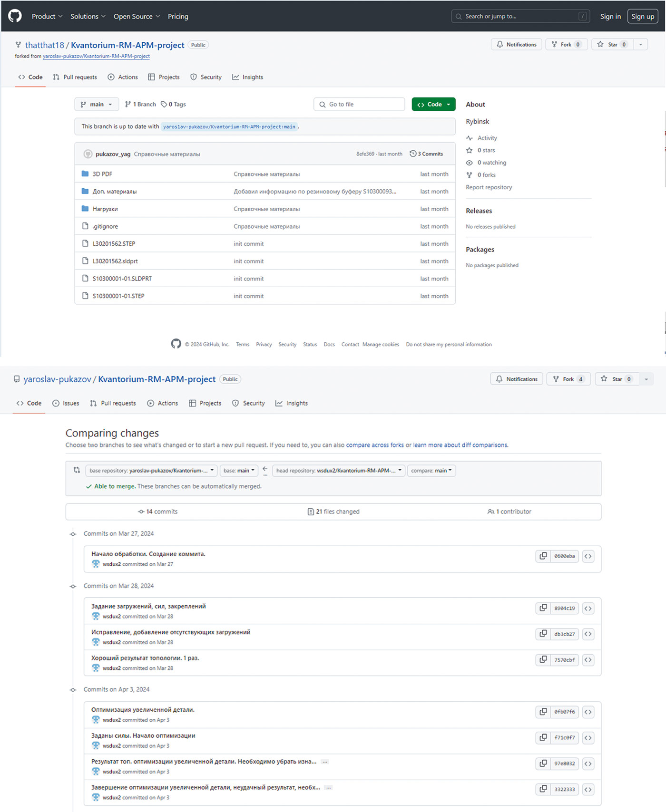Image resolution: width=666 pixels, height=812 pixels.
Task: Fork the thatthat18 repository
Action: coord(566,44)
